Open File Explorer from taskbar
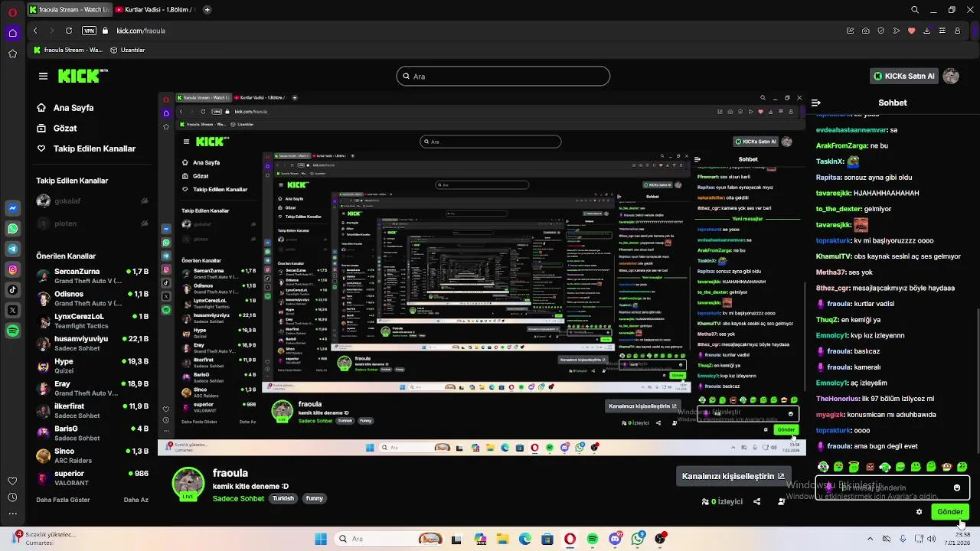Image resolution: width=980 pixels, height=551 pixels. pos(502,539)
